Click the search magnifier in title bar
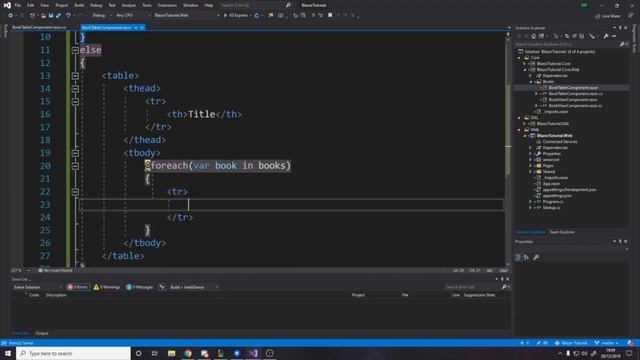The width and height of the screenshot is (640, 360). 288,5
